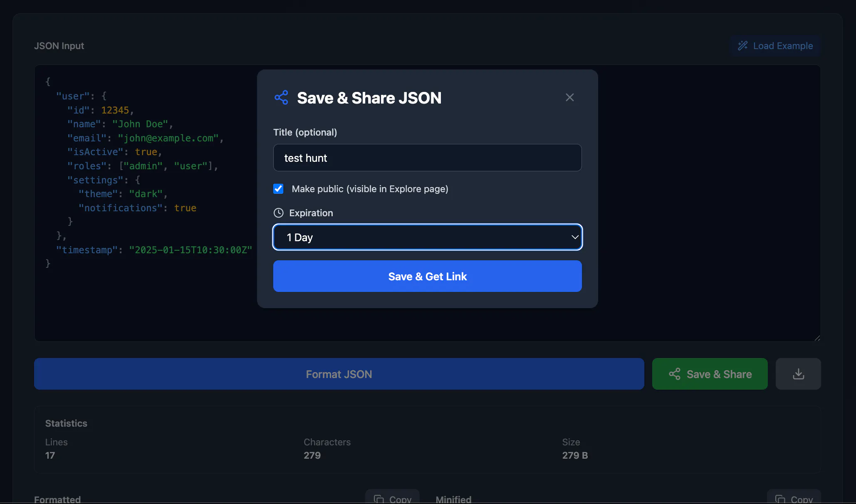Click share icon on green Save & Share button
This screenshot has width=856, height=504.
[x=674, y=374]
